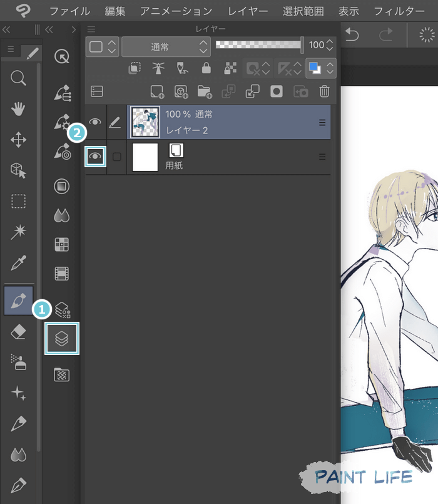Open the Material palette icon
438x504 pixels.
click(x=62, y=374)
